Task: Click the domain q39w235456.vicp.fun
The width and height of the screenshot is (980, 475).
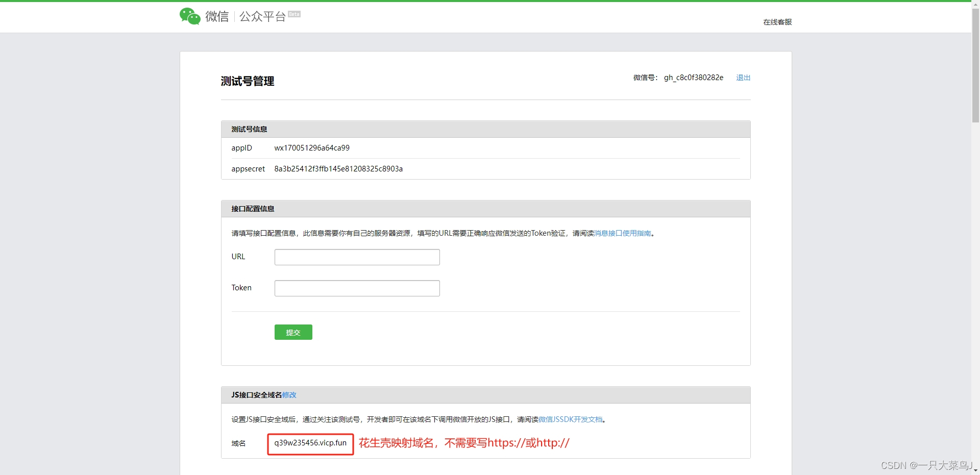Action: (x=310, y=443)
